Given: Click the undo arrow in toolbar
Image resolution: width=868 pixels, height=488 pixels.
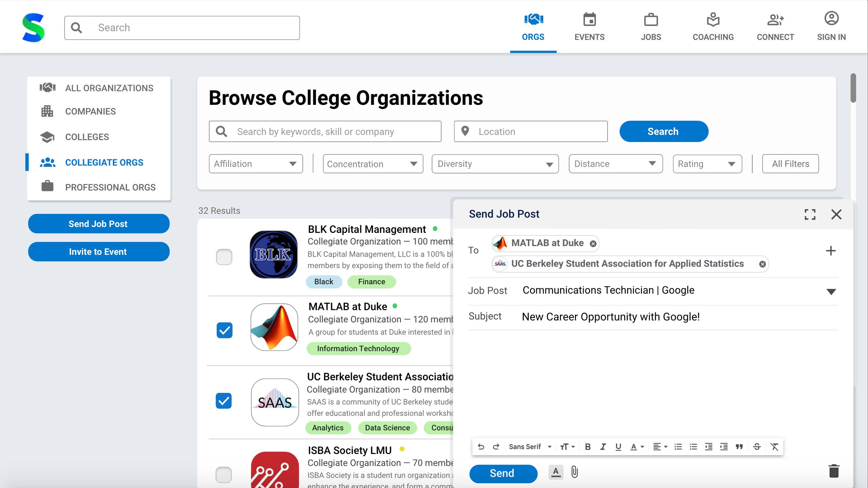Looking at the screenshot, I should coord(481,447).
